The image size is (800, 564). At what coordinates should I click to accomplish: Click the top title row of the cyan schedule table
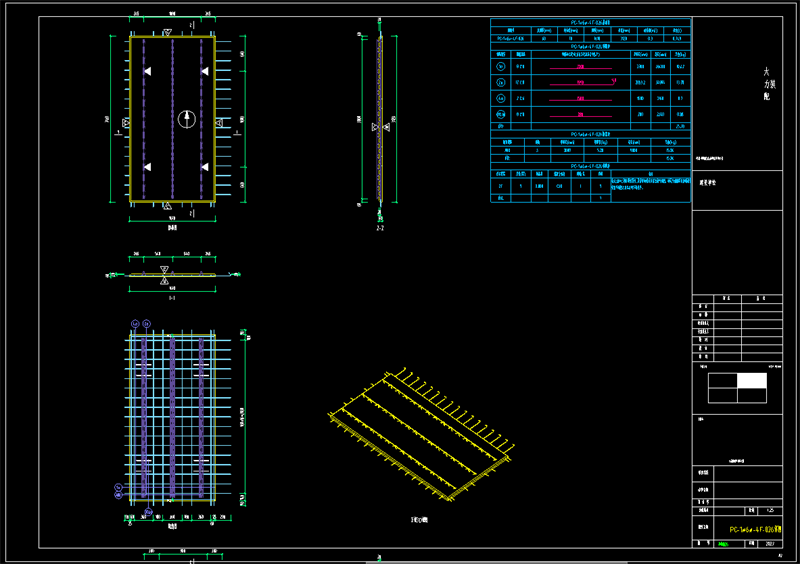590,22
